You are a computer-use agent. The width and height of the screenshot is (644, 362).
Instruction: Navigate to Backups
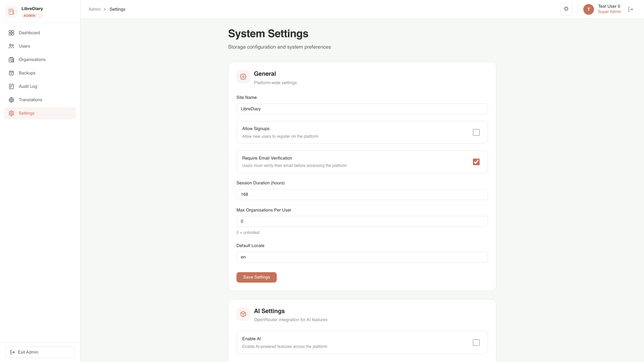pos(27,73)
